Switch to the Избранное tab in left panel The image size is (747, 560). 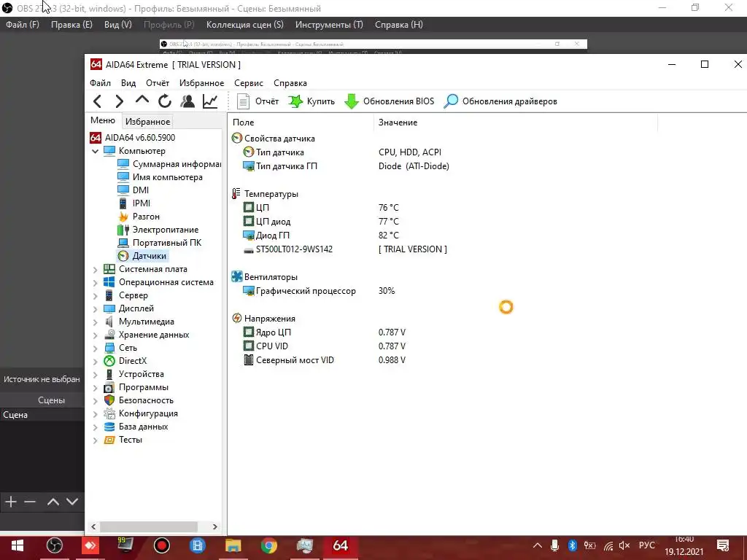(x=147, y=122)
